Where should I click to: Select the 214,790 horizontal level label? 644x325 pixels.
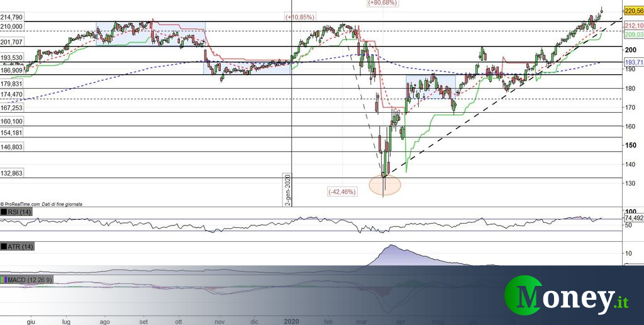(12, 17)
